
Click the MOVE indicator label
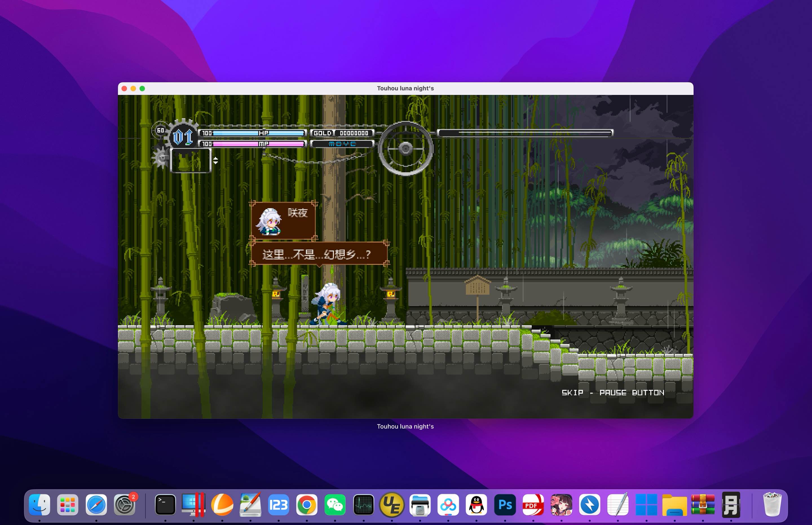(342, 144)
